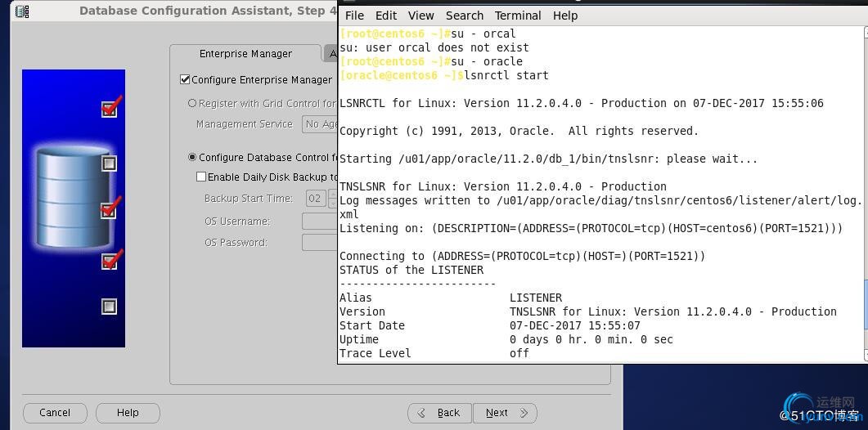
Task: Click 'su: user orcal does not exist' line
Action: click(434, 47)
